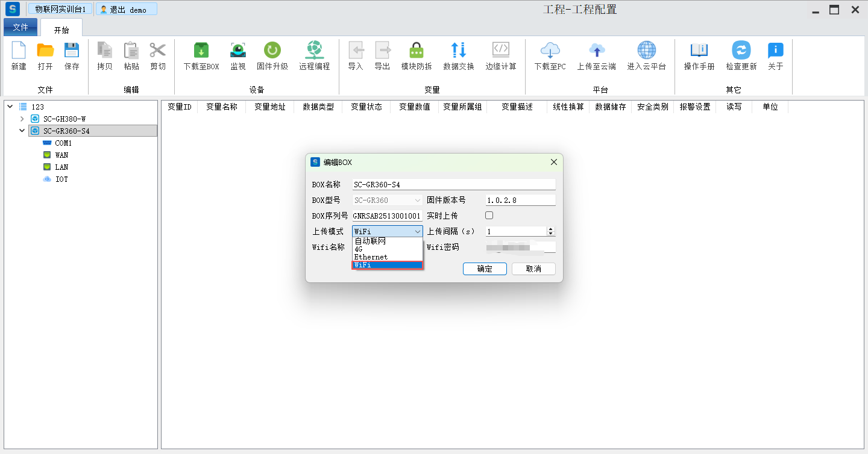Collapse the SC-GR360-S4 tree node
Screen dimensions: 868x454
[x=22, y=131]
